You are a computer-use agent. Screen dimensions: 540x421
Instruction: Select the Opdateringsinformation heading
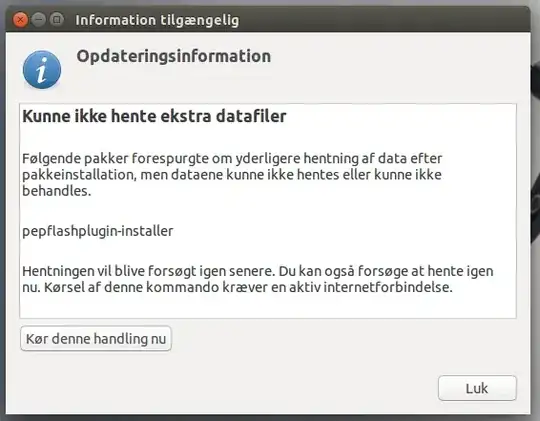tap(174, 56)
